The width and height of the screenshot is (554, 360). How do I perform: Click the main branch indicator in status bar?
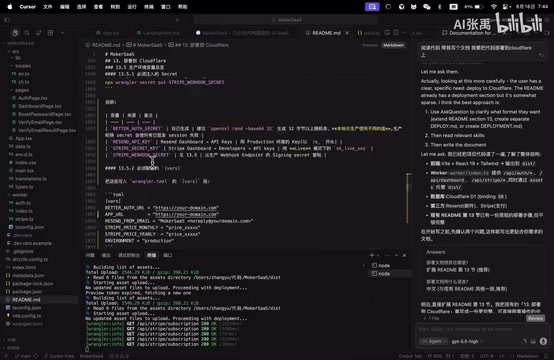(23, 356)
